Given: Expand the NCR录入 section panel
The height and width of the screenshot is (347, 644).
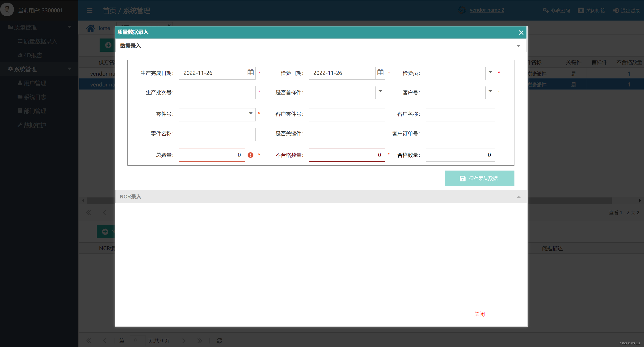Looking at the screenshot, I should [x=518, y=197].
